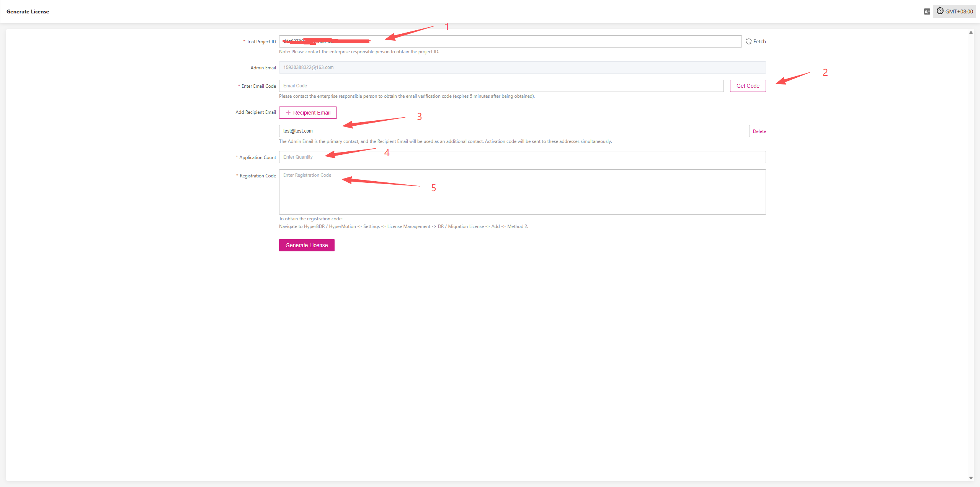Screen dimensions: 980x487
Task: Focus the Registration Code text area
Action: [522, 192]
